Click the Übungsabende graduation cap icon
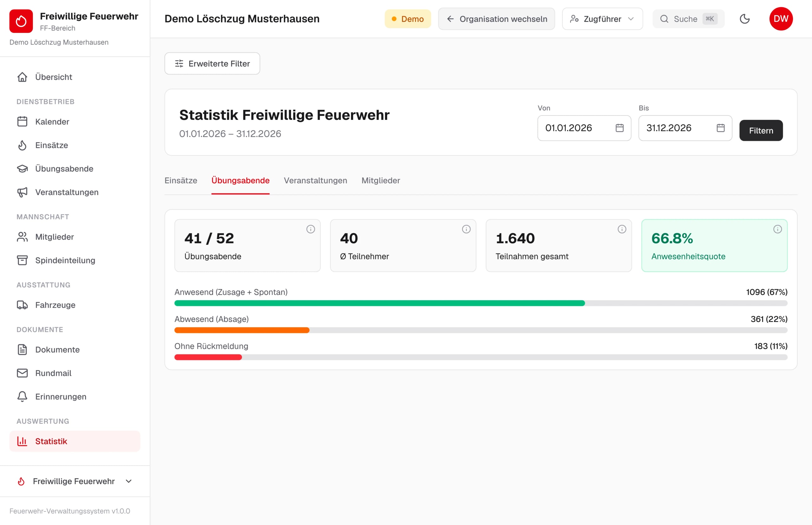The image size is (812, 525). pyautogui.click(x=23, y=169)
